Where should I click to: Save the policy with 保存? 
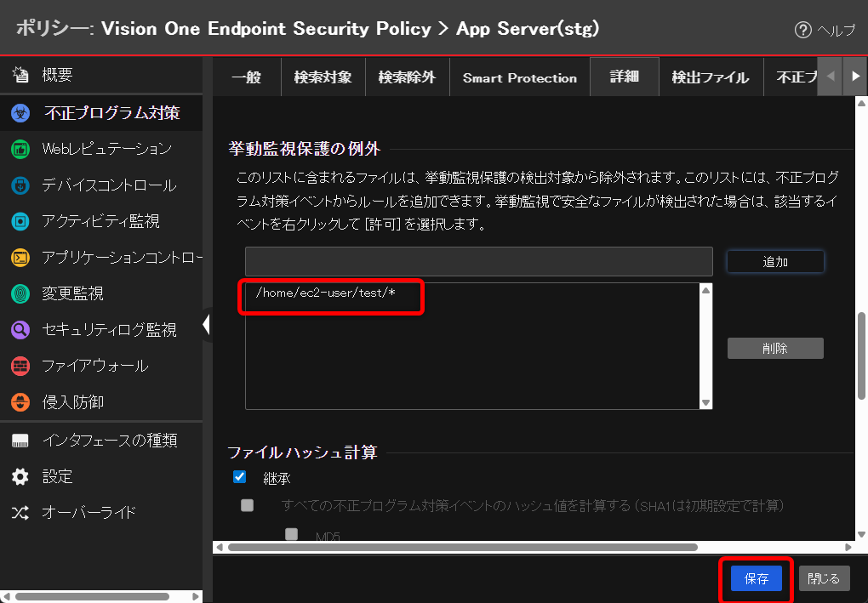pos(757,578)
